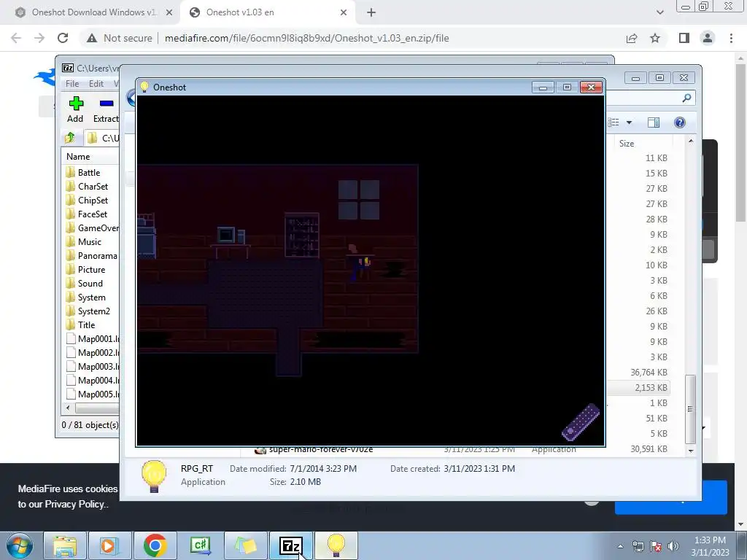Click the mediafire URL address bar
Screen dimensions: 747x560
click(x=307, y=38)
